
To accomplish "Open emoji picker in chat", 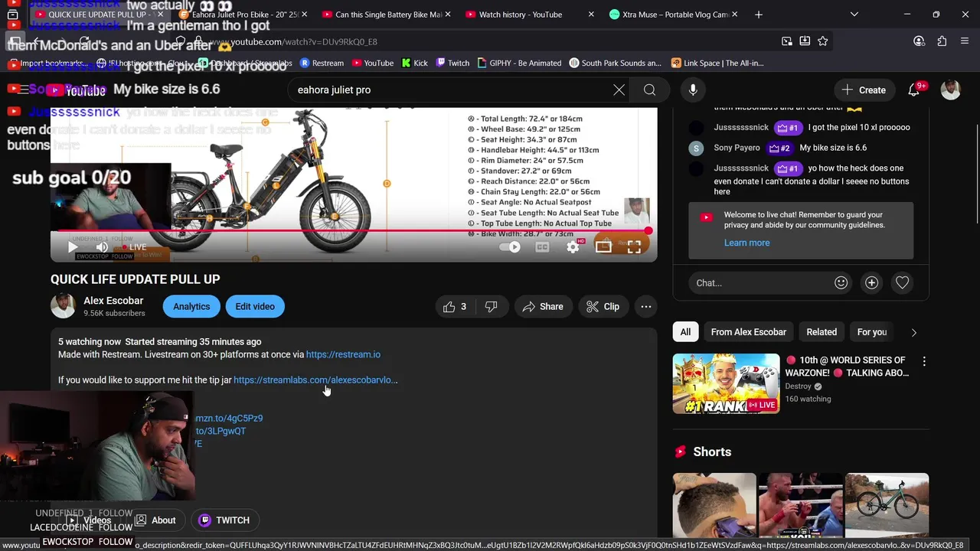I will [x=841, y=283].
